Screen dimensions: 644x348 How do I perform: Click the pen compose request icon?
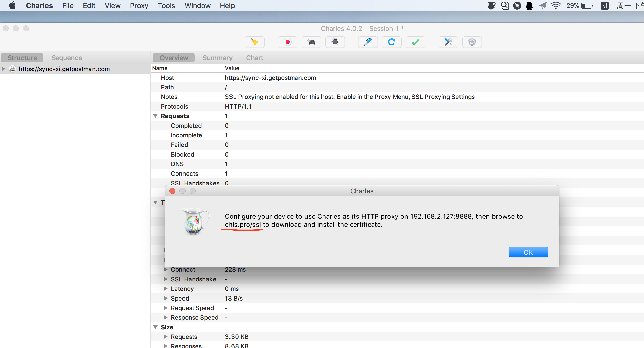(368, 42)
